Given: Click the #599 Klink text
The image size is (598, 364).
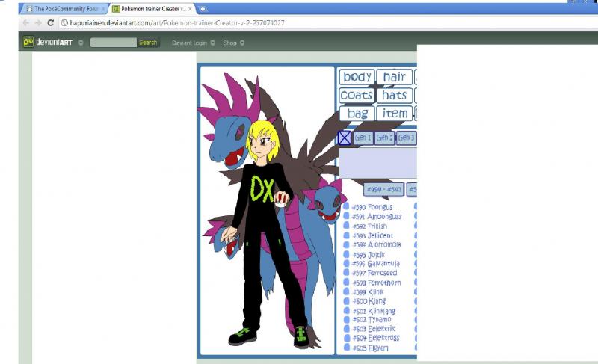Looking at the screenshot, I should click(x=368, y=292).
